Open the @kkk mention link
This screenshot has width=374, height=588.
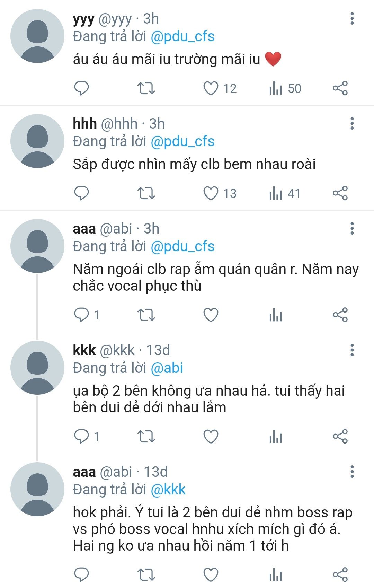[x=168, y=490]
